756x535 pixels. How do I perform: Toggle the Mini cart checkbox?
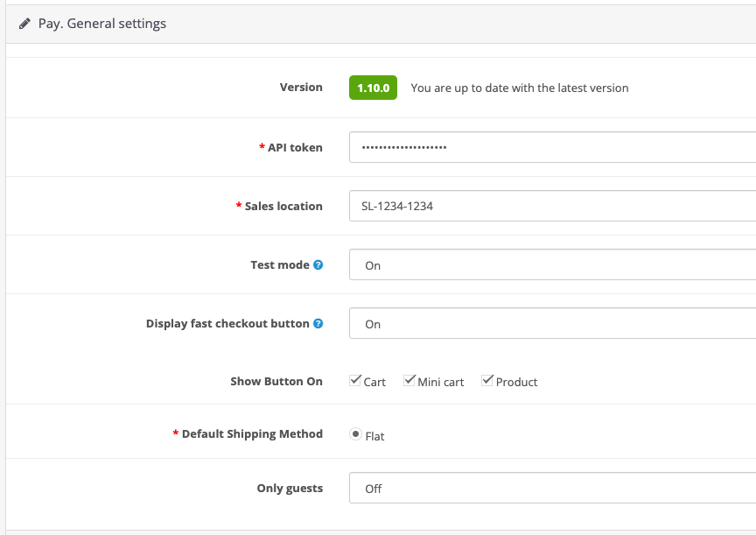click(409, 381)
